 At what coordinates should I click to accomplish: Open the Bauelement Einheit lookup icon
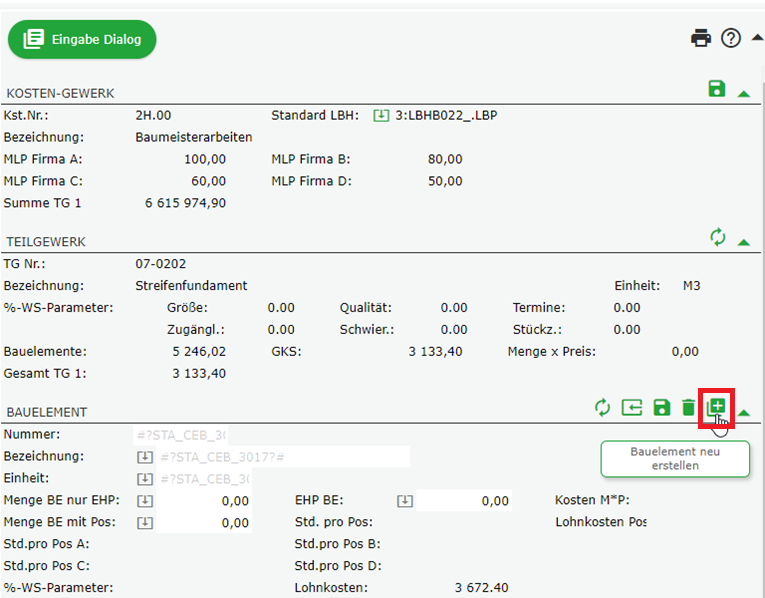click(144, 479)
